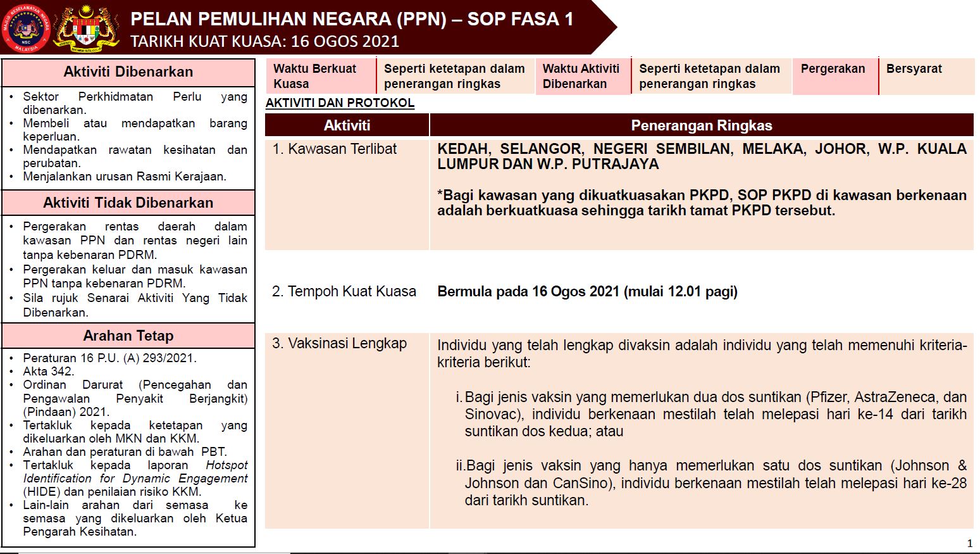Click the 'PELAN PEMULIHAN NEGARA (PPN)' title banner
Viewport: 980px width, 554px height.
352,20
